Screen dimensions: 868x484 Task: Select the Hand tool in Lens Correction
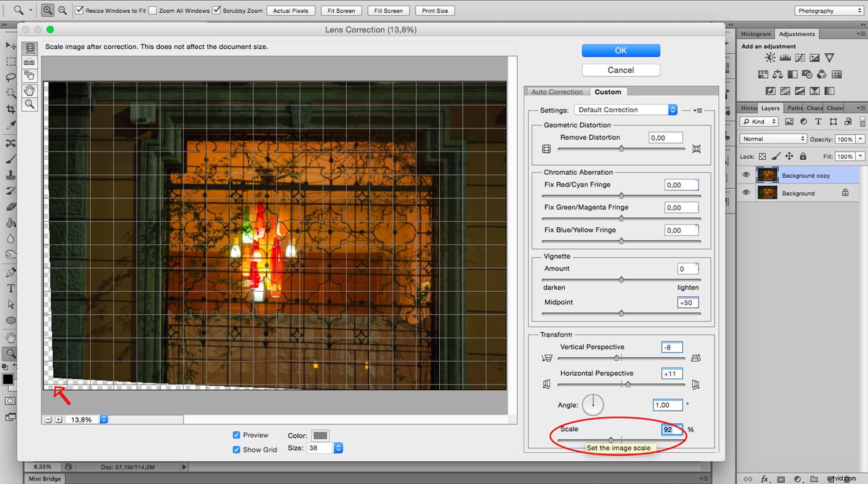[x=30, y=90]
